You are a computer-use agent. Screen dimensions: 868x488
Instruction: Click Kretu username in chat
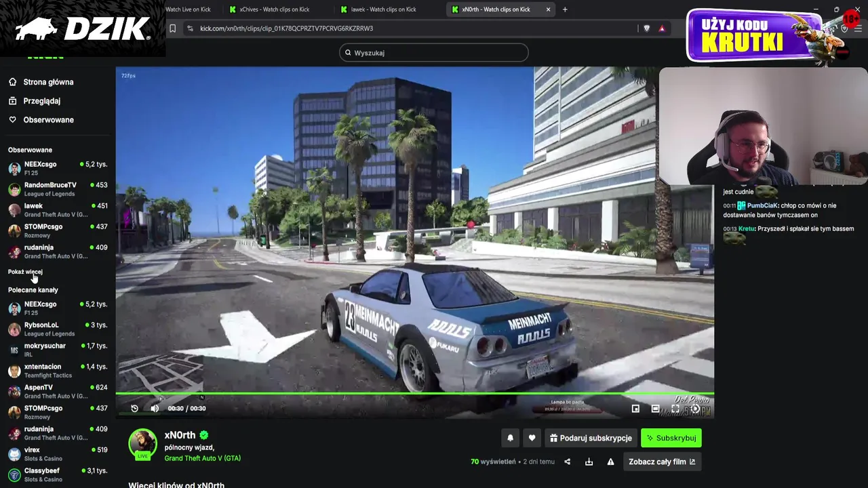pos(746,228)
